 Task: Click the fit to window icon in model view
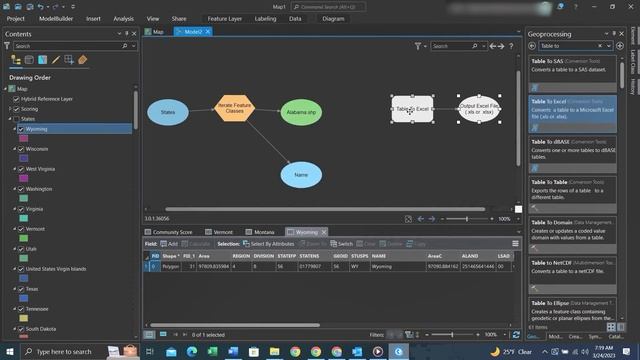click(408, 219)
